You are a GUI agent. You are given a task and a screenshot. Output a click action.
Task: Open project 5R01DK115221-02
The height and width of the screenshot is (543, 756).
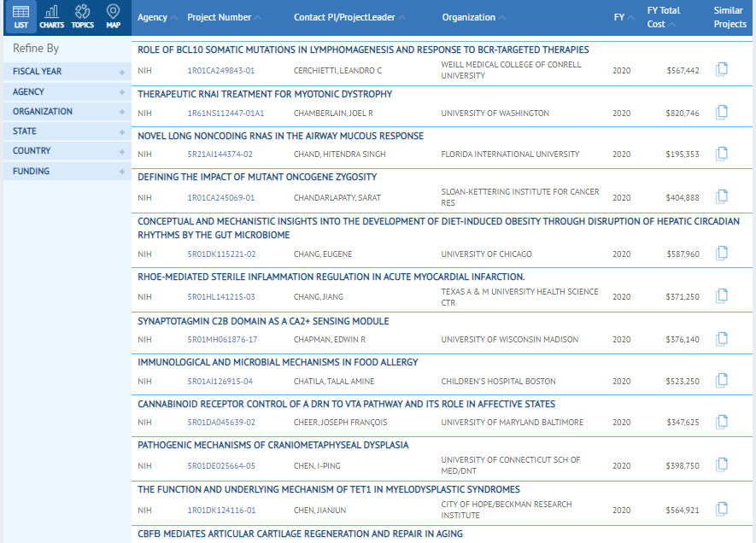click(221, 254)
